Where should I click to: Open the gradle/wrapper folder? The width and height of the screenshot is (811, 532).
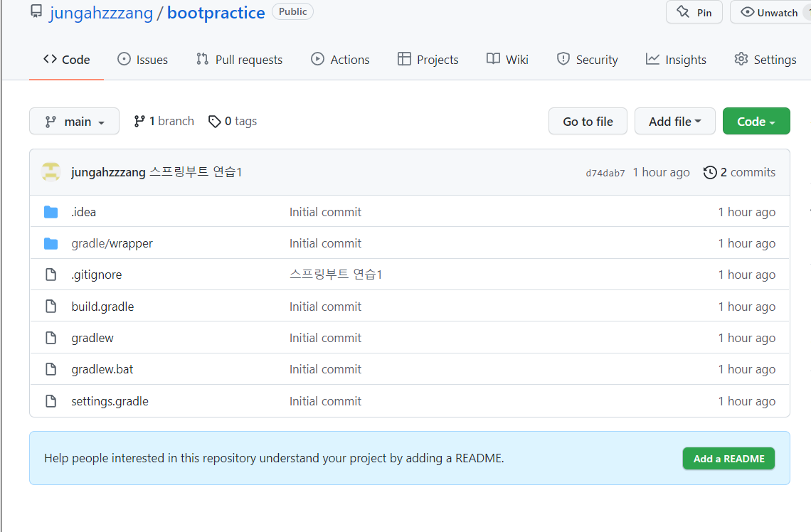pyautogui.click(x=112, y=243)
